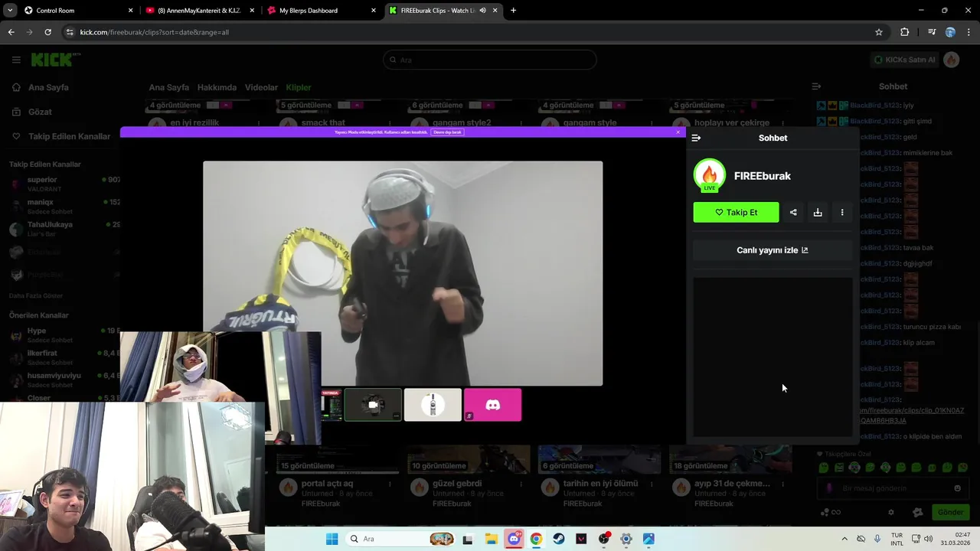This screenshot has width=980, height=551.
Task: Click the share icon beside Takip Et
Action: (793, 213)
